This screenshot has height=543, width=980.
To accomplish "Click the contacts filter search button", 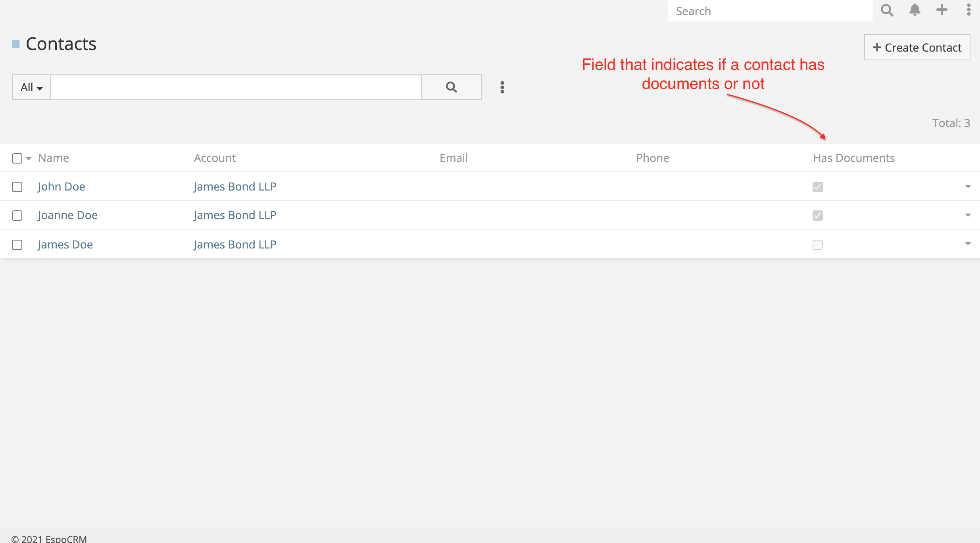I will click(x=451, y=87).
